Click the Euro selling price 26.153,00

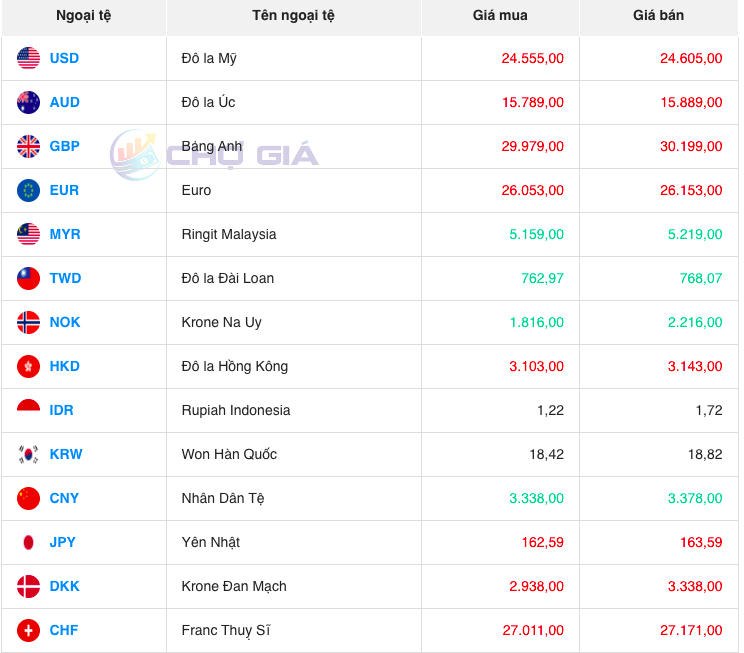pos(690,190)
